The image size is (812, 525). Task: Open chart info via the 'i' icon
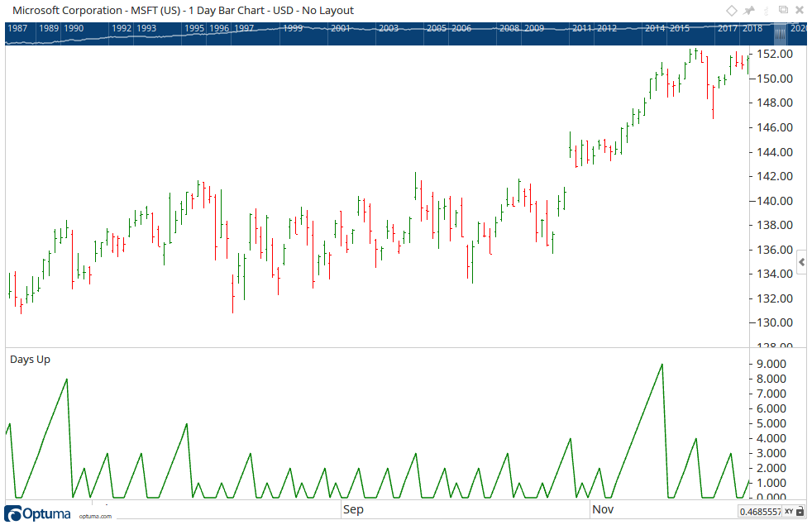click(x=767, y=11)
